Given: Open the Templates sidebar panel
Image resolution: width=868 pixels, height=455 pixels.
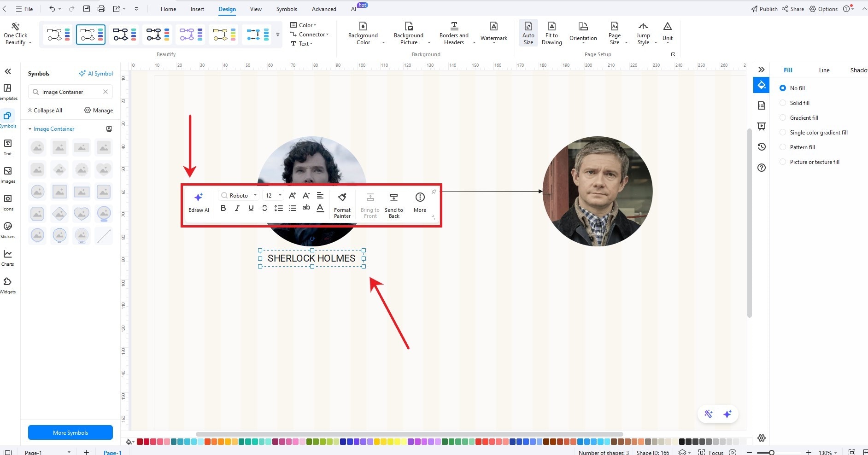Looking at the screenshot, I should pos(8,92).
